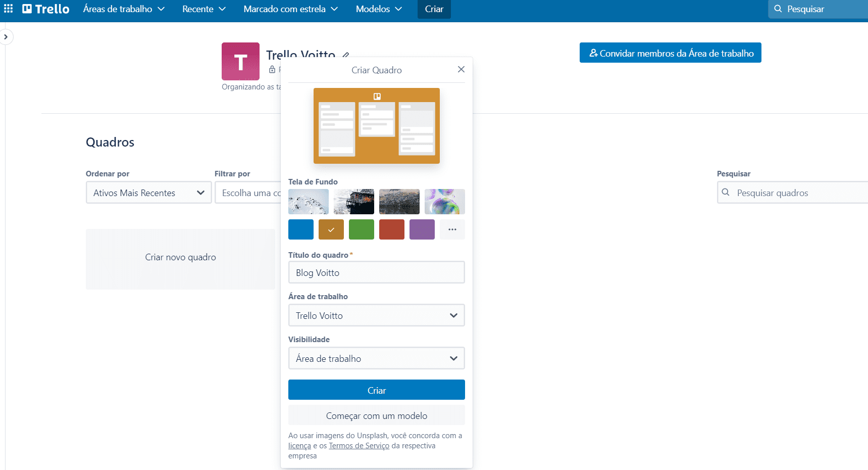
Task: Select the purple background color
Action: click(422, 229)
